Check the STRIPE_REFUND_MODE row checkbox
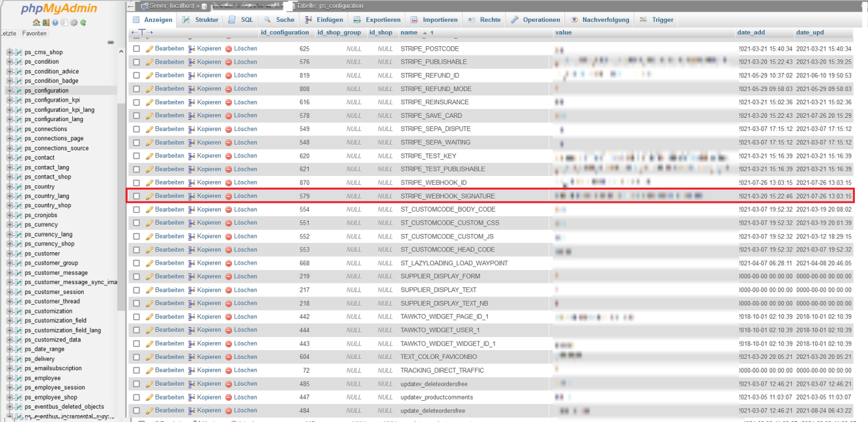868x422 pixels. pos(136,89)
